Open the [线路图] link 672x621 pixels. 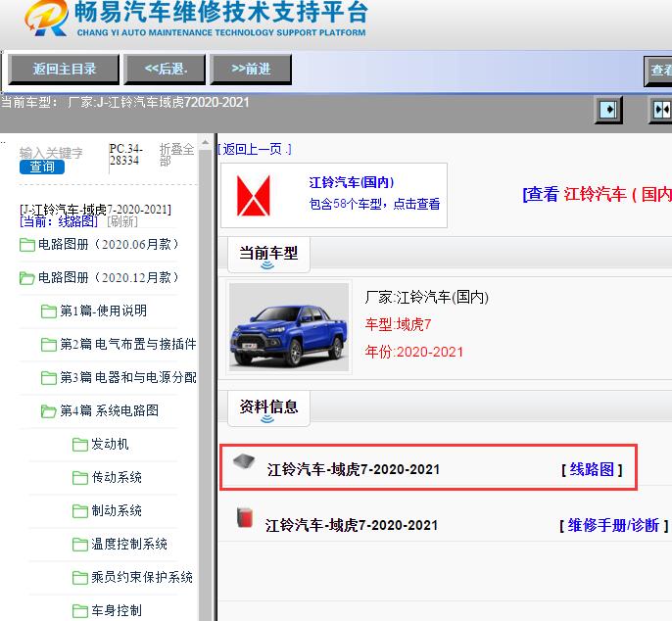pyautogui.click(x=592, y=470)
